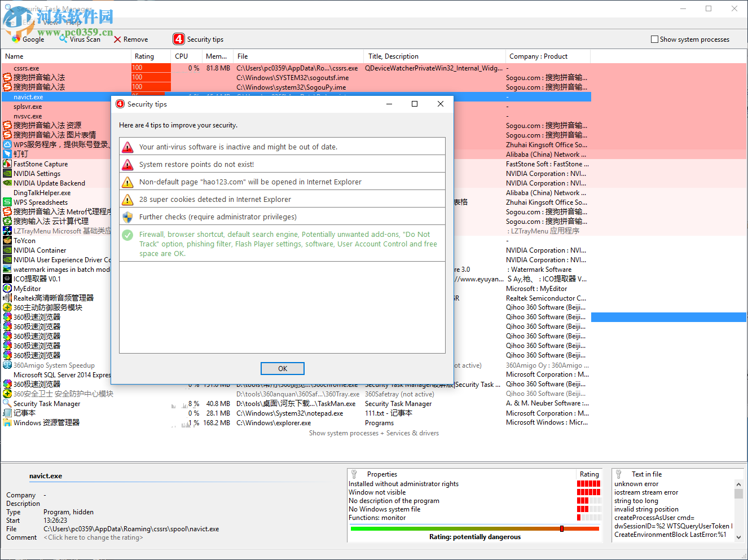748x560 pixels.
Task: Select the NVIDIA Settings process icon
Action: 8,173
